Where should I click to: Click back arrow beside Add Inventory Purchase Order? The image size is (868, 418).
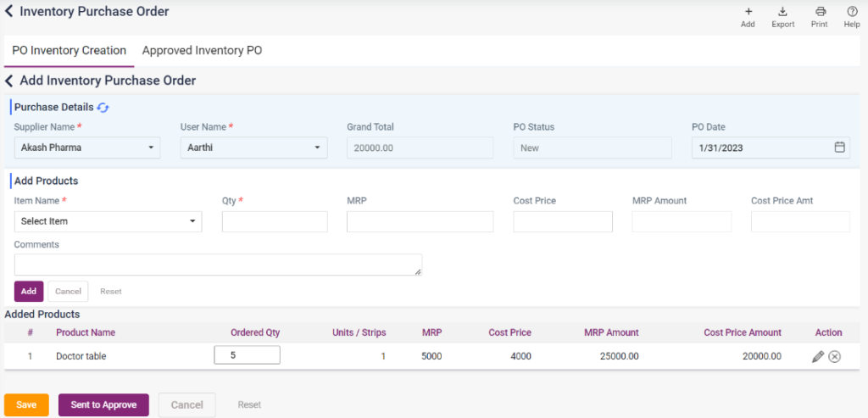coord(9,81)
